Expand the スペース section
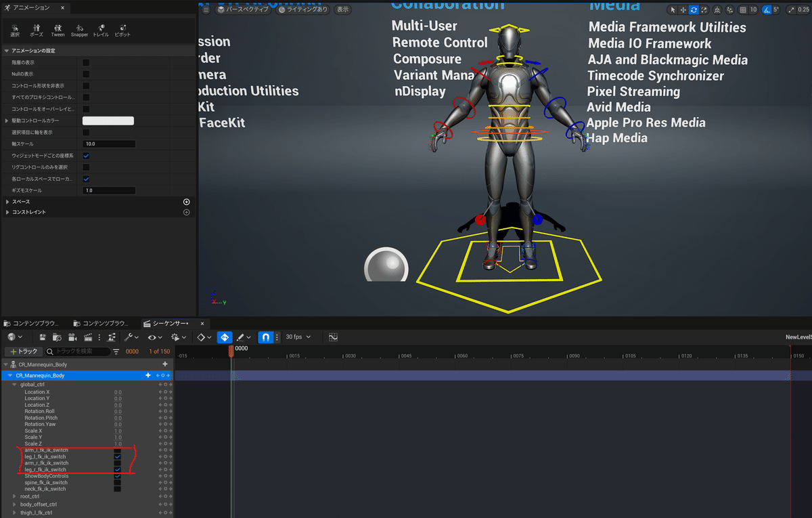Image resolution: width=812 pixels, height=518 pixels. 7,202
